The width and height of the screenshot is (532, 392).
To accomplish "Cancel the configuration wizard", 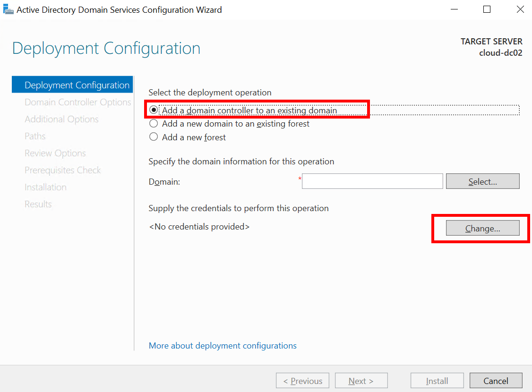I will click(496, 381).
